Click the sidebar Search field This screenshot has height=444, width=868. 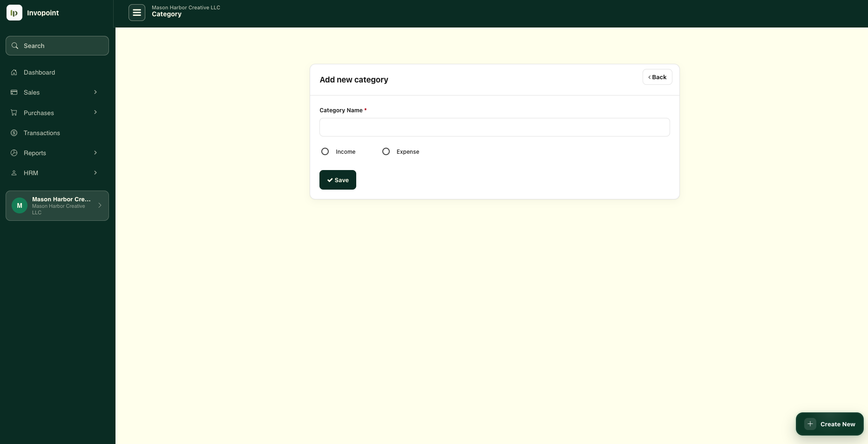(x=57, y=46)
